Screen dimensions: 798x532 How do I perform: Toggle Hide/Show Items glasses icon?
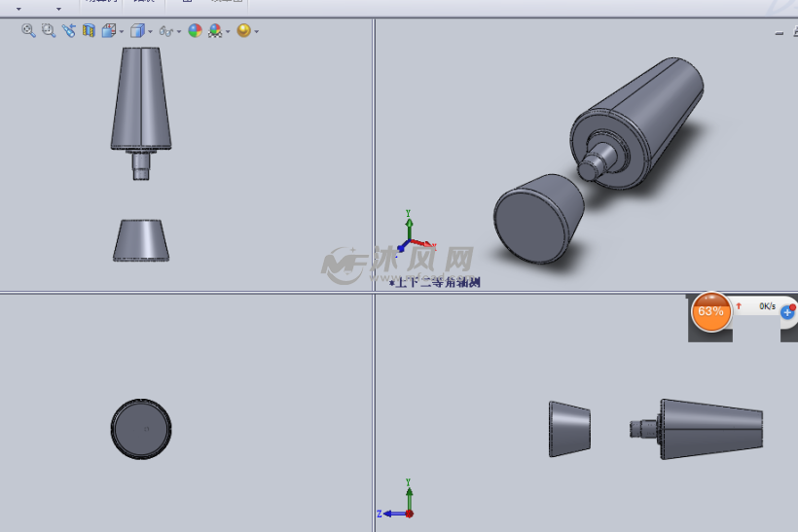point(166,31)
